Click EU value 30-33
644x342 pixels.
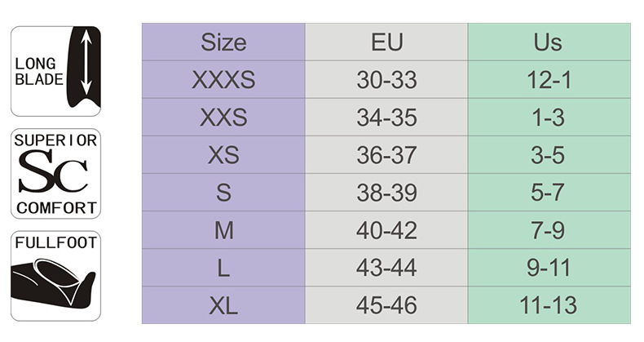386,80
